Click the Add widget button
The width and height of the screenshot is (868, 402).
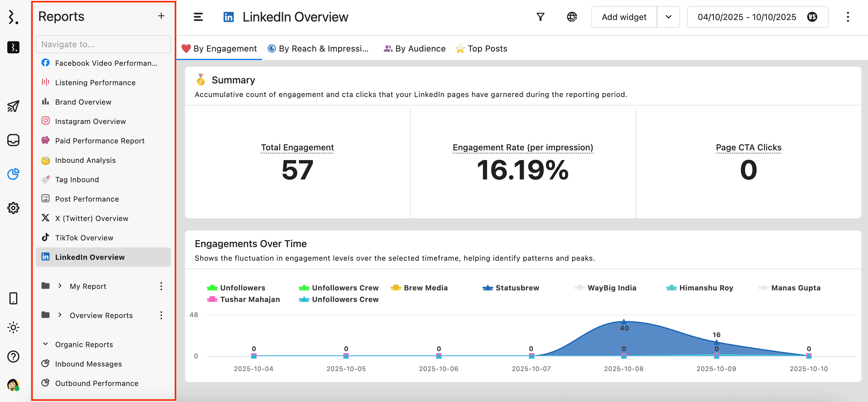click(x=624, y=17)
